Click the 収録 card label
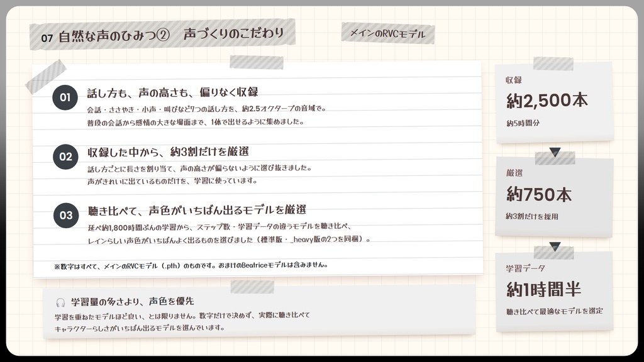644x362 pixels. coord(514,80)
